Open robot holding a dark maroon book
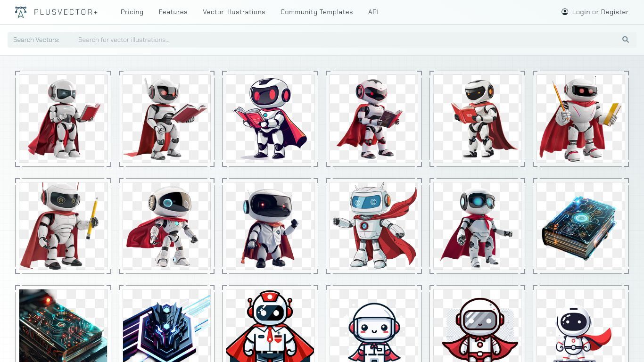644x362 pixels. tap(373, 119)
